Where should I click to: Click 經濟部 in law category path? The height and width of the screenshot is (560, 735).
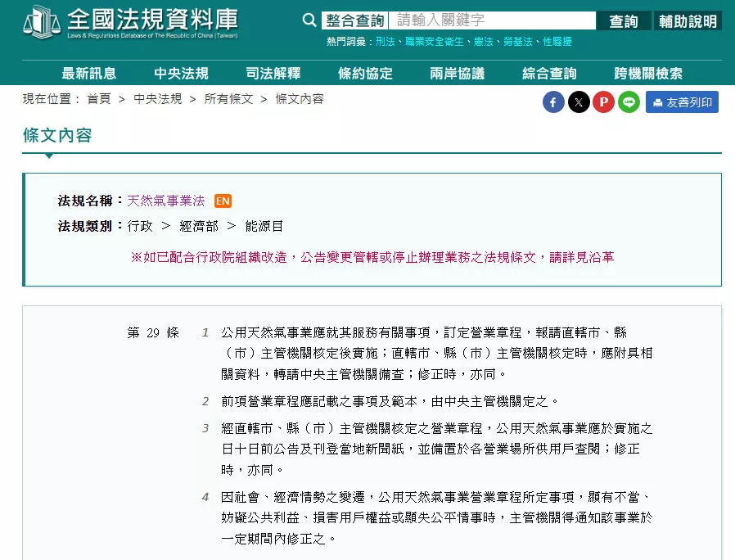pyautogui.click(x=199, y=226)
